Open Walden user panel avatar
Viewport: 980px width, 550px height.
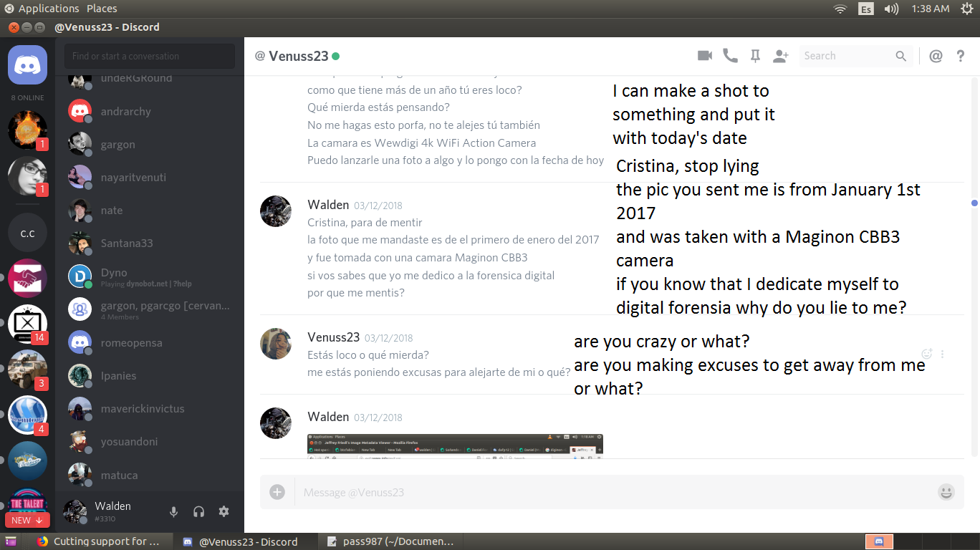point(75,511)
